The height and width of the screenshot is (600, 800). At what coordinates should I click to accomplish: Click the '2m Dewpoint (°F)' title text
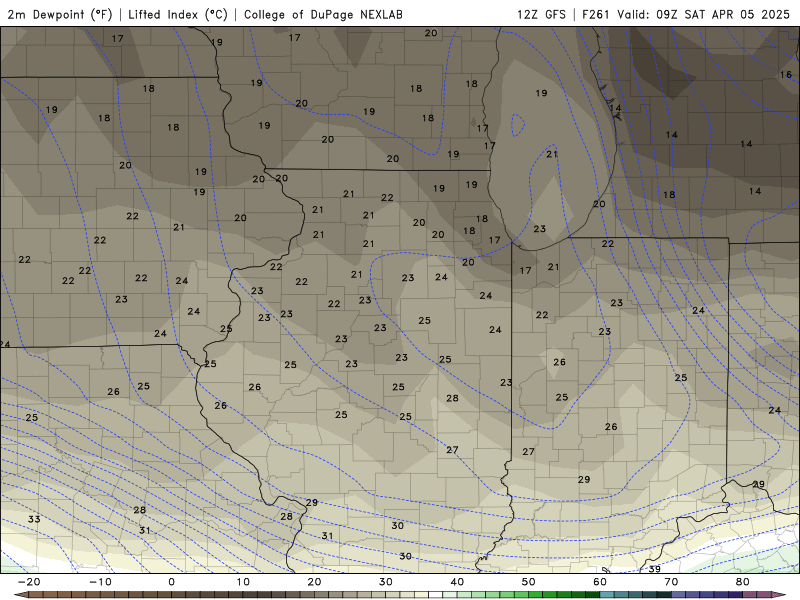60,14
